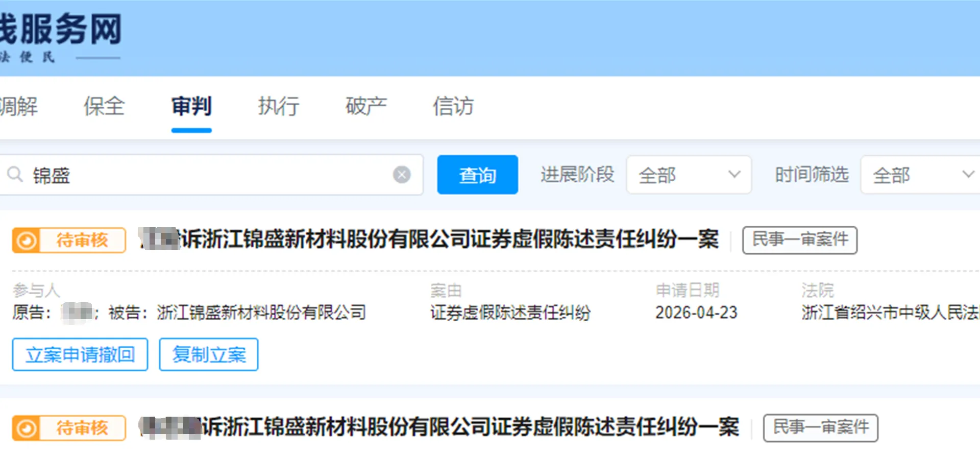
Task: Clear the search field with the X icon
Action: pyautogui.click(x=402, y=175)
